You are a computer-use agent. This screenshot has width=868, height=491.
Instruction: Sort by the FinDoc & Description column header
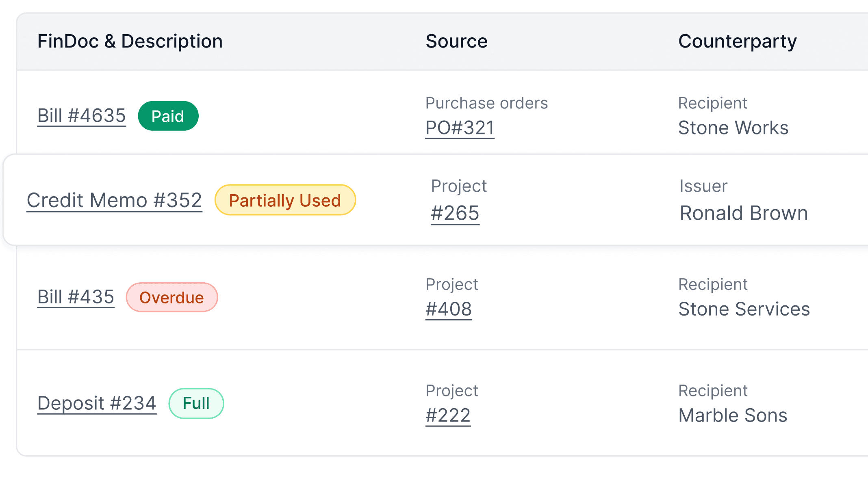pos(130,41)
